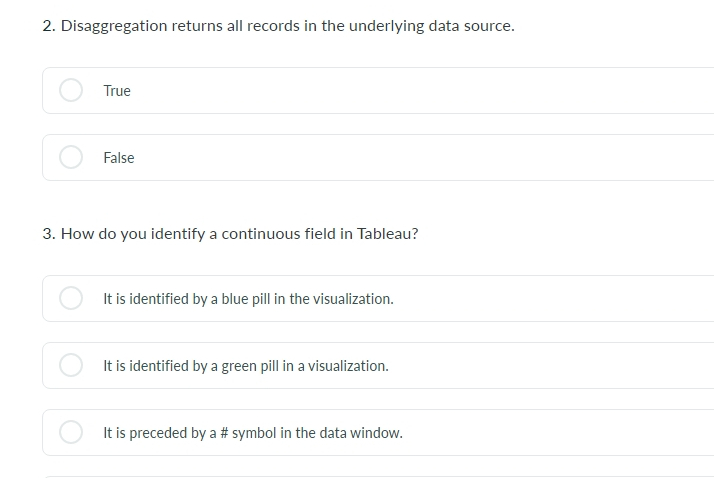Pick the # symbol answer radio button
Viewport: 714px width, 478px height.
coord(71,432)
